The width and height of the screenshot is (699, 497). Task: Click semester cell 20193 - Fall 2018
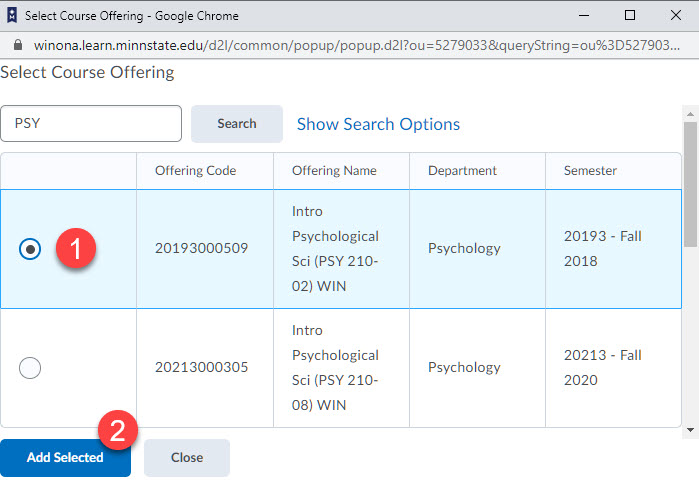(603, 248)
